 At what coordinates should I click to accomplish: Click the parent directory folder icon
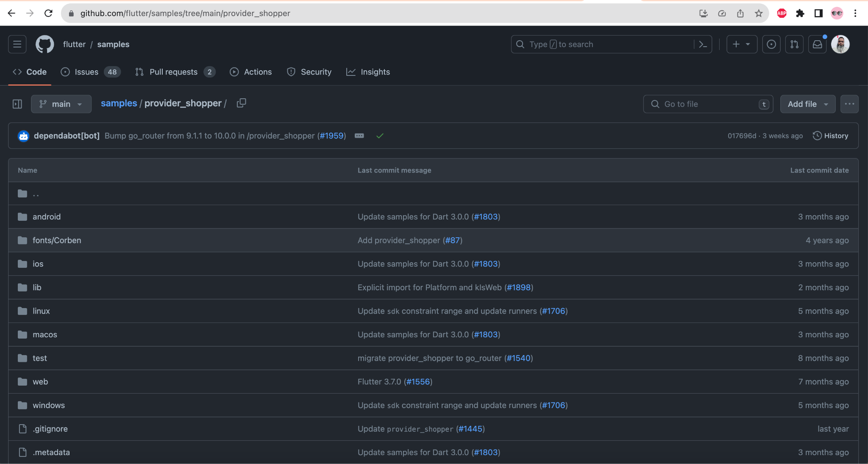[x=22, y=194]
